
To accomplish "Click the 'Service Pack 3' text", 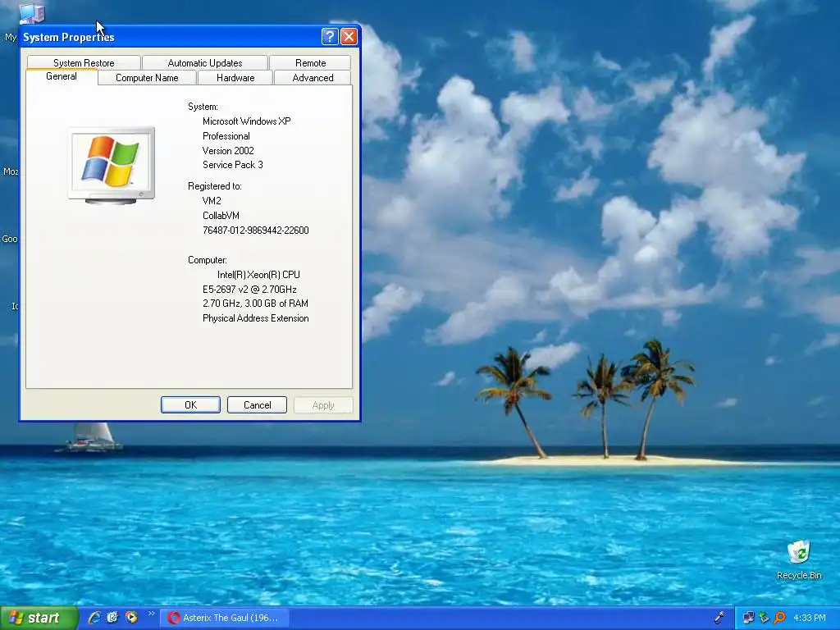I will tap(232, 165).
